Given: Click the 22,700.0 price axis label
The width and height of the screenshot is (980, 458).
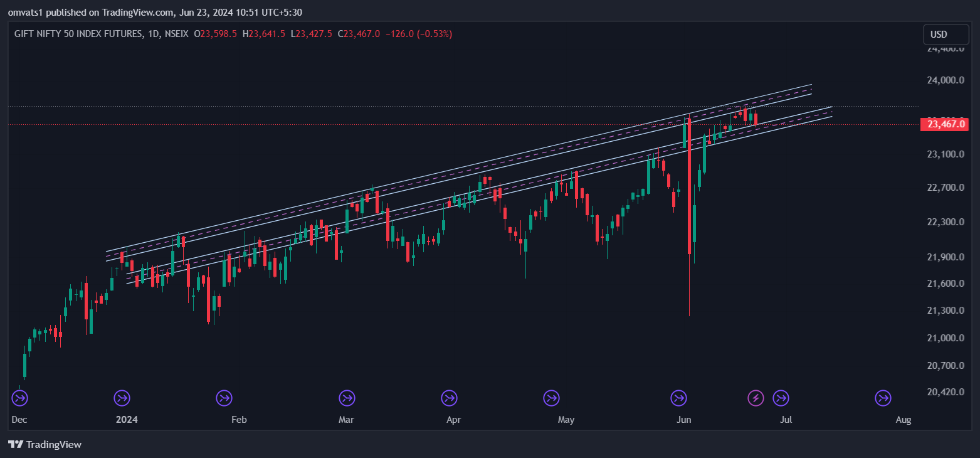Looking at the screenshot, I should click(946, 187).
